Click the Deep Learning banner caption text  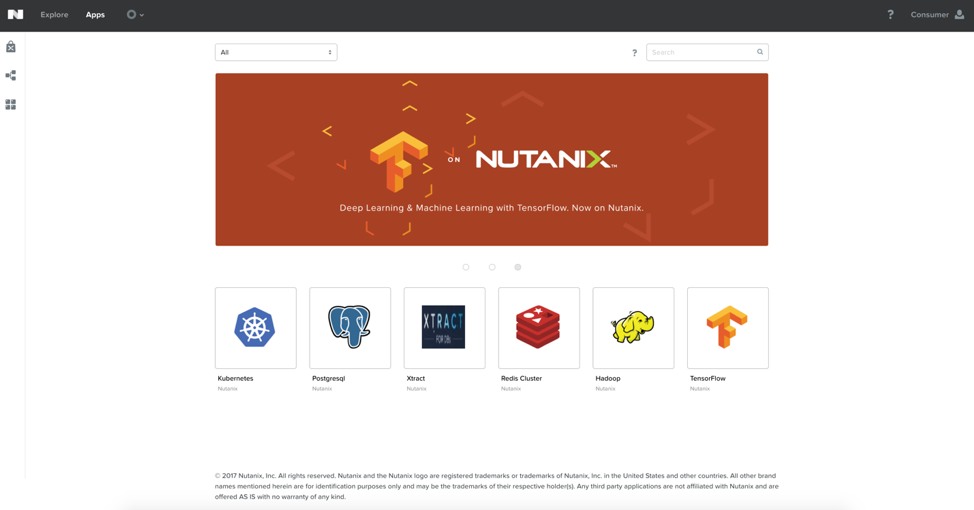point(491,208)
